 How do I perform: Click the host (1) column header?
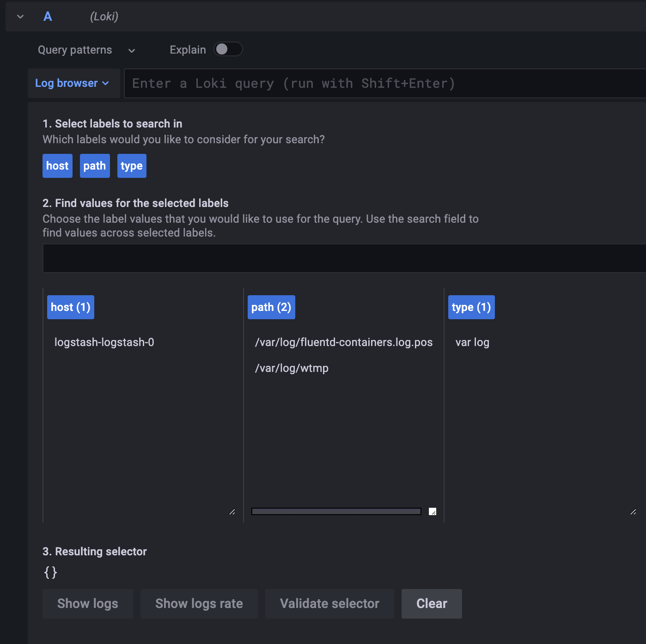click(70, 307)
